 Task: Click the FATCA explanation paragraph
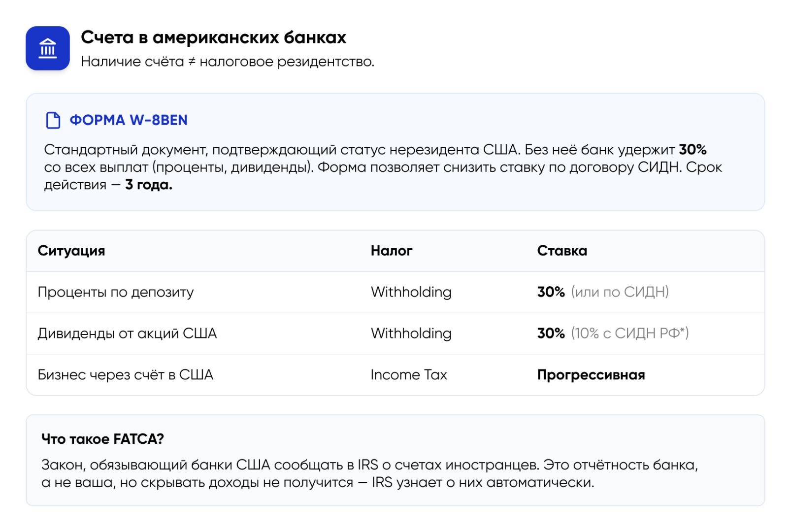[x=369, y=473]
